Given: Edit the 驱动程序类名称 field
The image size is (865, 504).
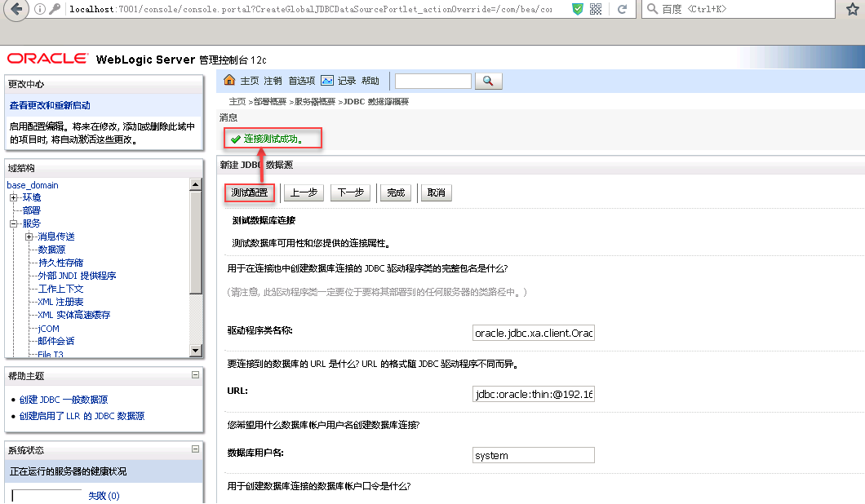Looking at the screenshot, I should 534,333.
